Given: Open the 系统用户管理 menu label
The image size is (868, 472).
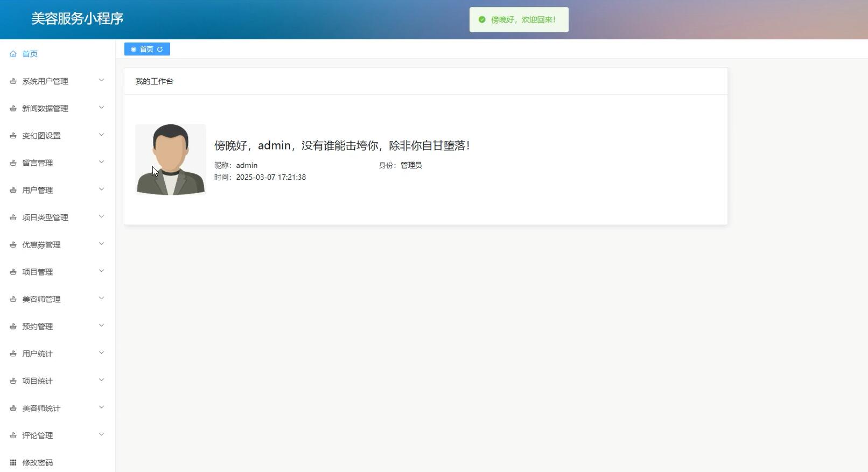Looking at the screenshot, I should (x=45, y=81).
